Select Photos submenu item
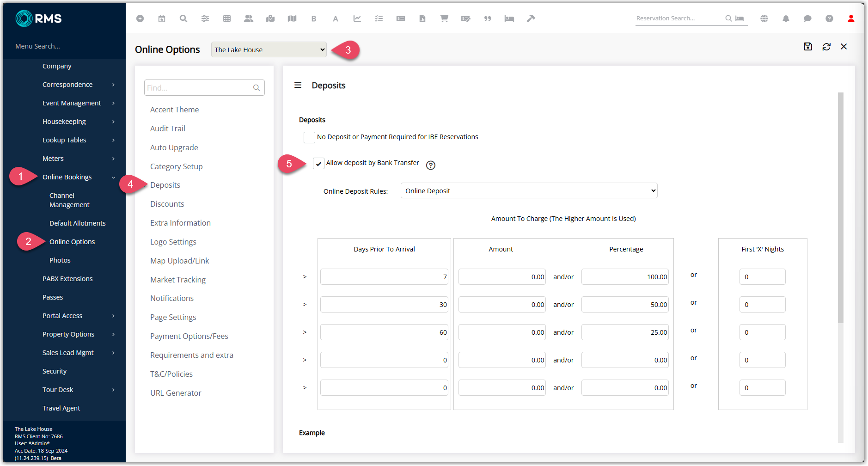868x466 pixels. pos(60,260)
